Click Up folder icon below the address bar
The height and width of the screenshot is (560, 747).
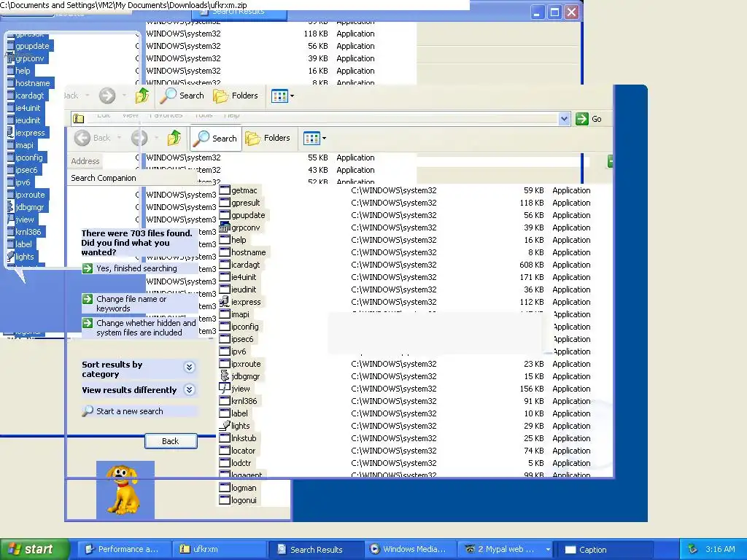[x=174, y=138]
